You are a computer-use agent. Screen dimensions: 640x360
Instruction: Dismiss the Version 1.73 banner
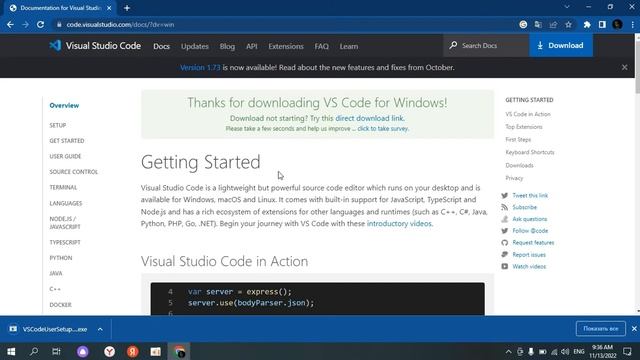click(624, 67)
